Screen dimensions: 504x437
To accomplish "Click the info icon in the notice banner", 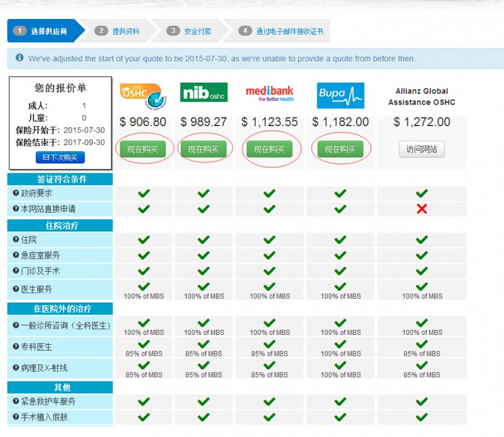I will pyautogui.click(x=20, y=57).
